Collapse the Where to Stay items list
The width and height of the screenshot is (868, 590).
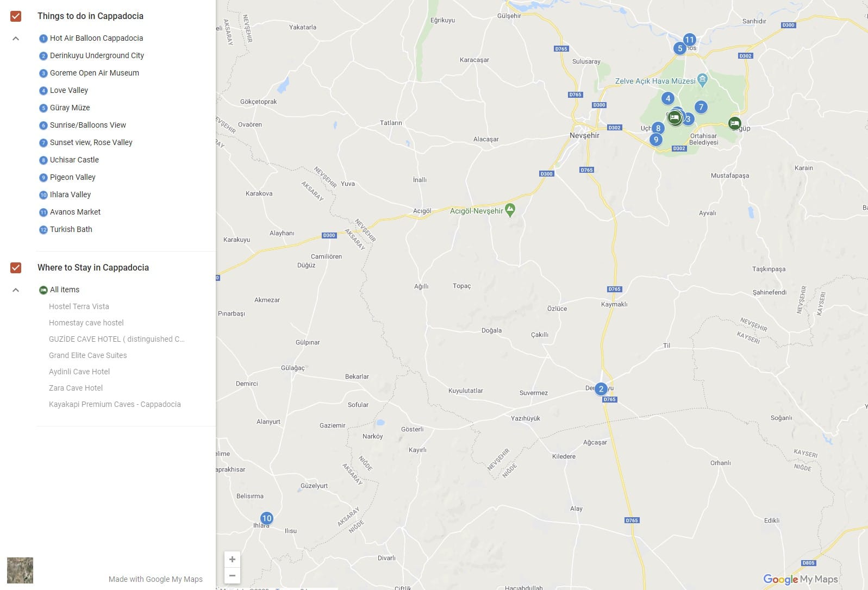point(16,290)
